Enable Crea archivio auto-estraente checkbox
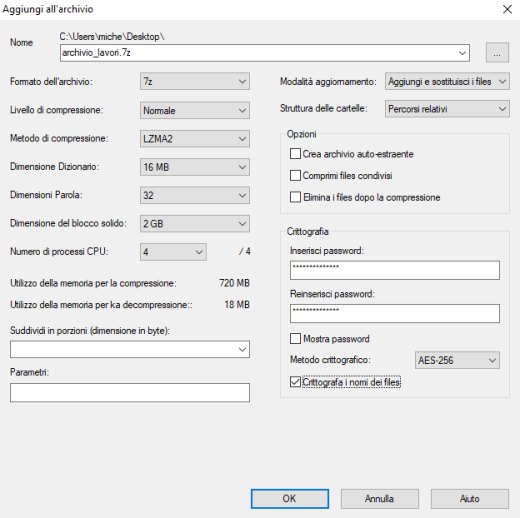 pyautogui.click(x=295, y=154)
